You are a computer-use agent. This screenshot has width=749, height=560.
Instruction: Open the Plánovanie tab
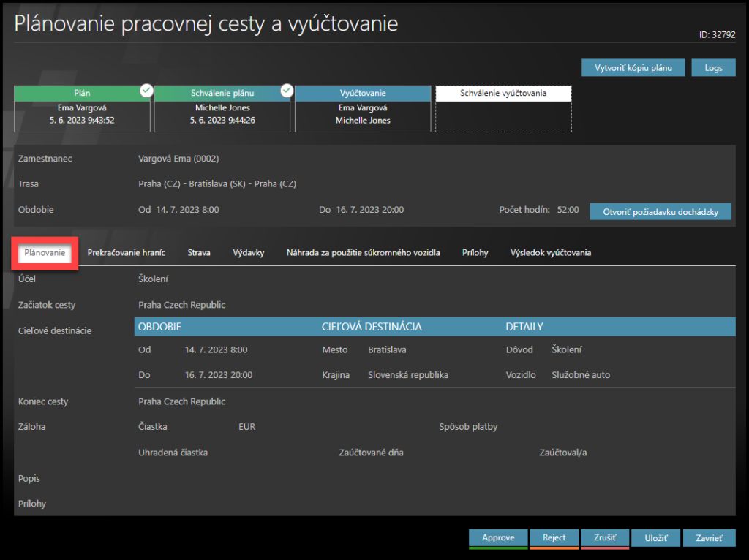tap(45, 253)
